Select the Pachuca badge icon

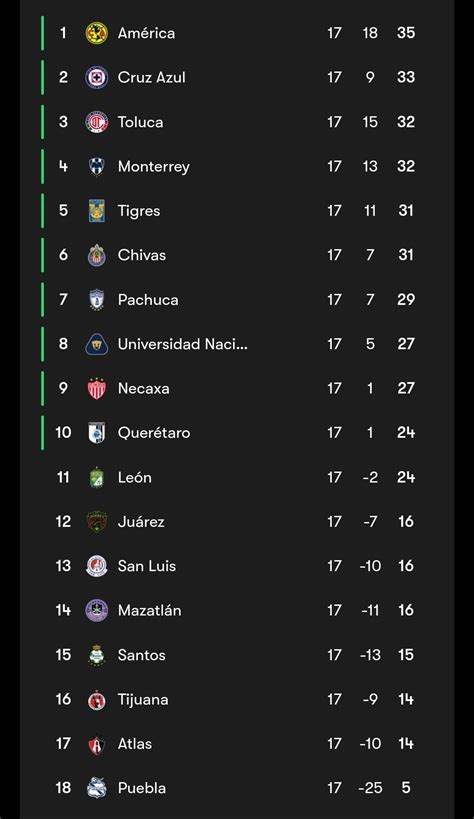tap(97, 299)
